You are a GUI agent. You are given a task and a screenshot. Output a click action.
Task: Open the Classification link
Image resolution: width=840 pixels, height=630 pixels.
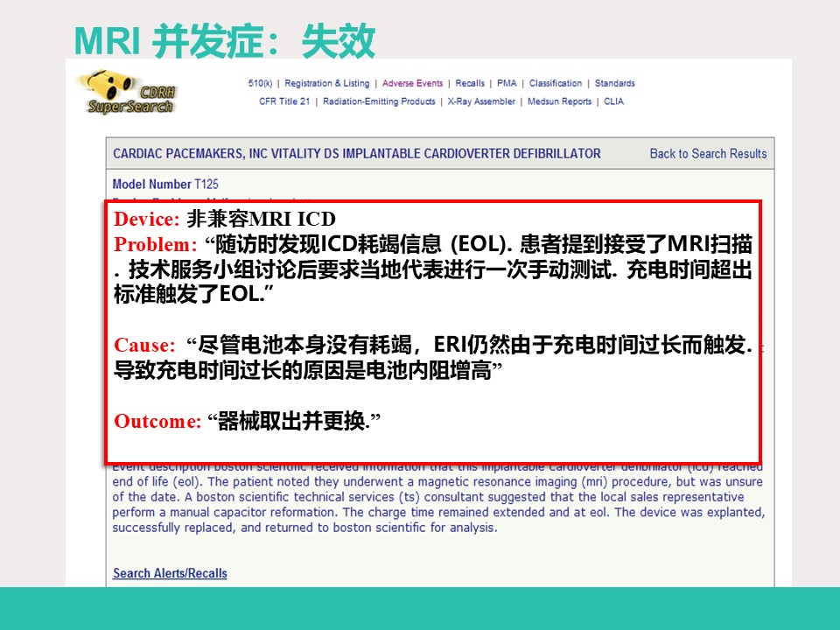[556, 83]
